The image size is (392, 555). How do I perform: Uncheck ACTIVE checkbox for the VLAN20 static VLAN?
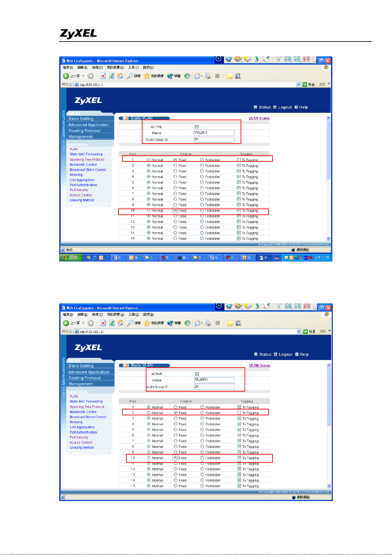click(x=197, y=374)
